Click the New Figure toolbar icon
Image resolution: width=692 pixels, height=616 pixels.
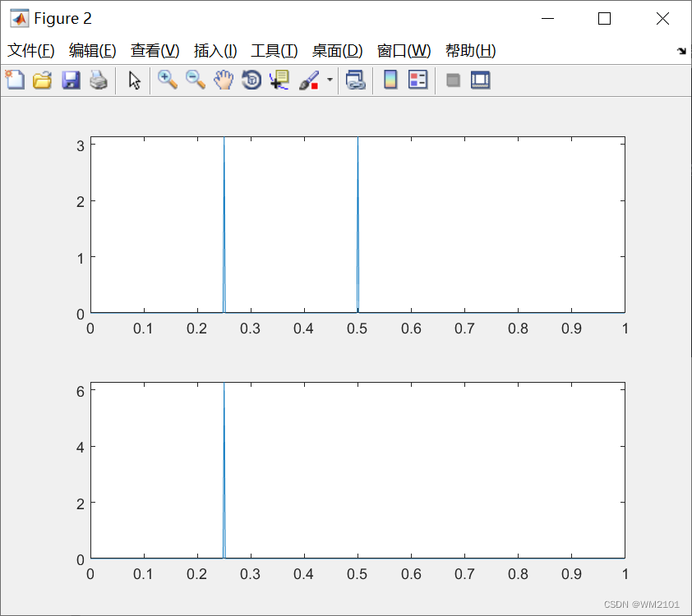tap(15, 80)
